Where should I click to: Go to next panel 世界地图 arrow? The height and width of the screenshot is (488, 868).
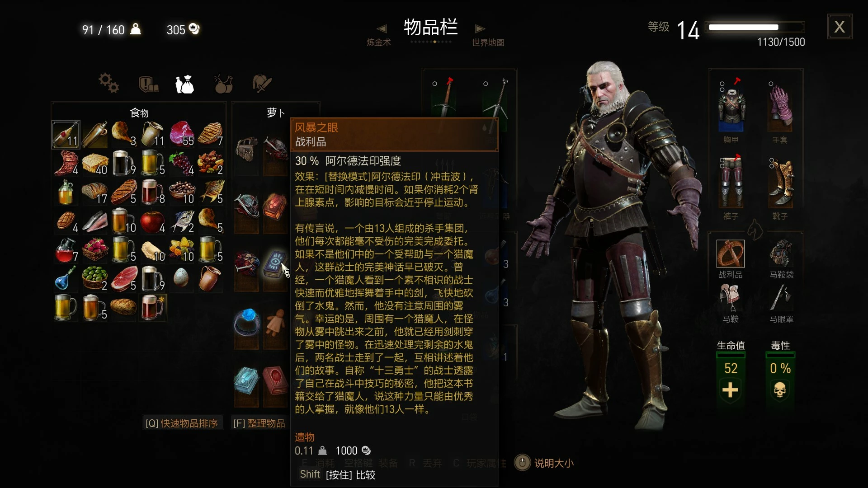[x=480, y=29]
